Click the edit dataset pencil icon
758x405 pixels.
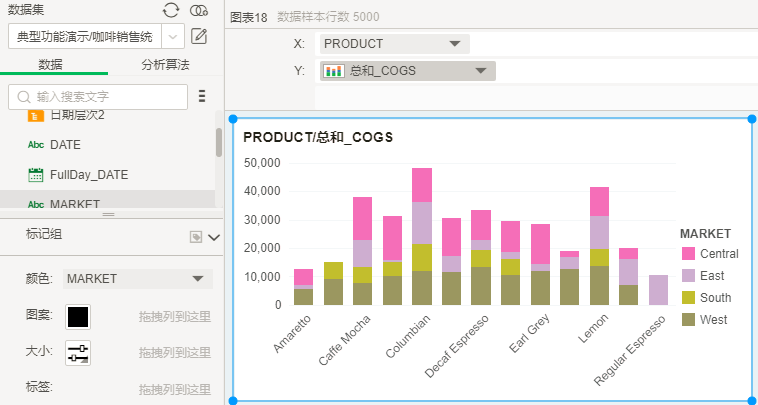(199, 36)
